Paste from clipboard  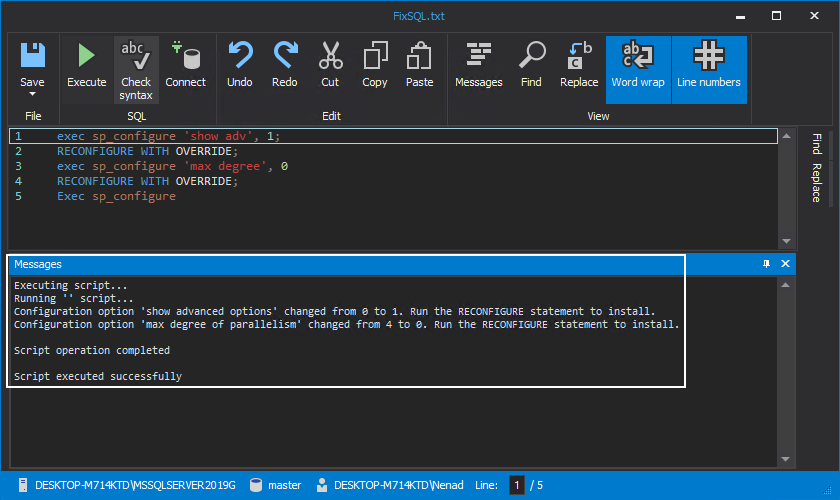click(420, 66)
